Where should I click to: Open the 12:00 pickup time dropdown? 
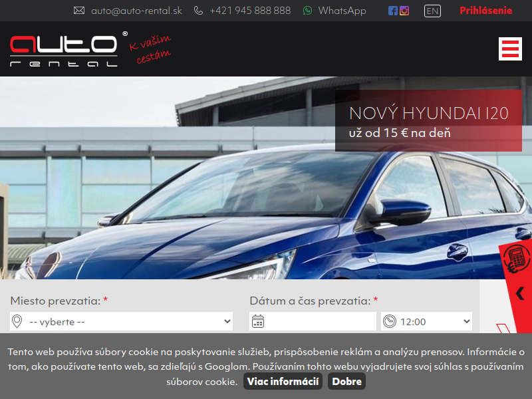tap(426, 321)
